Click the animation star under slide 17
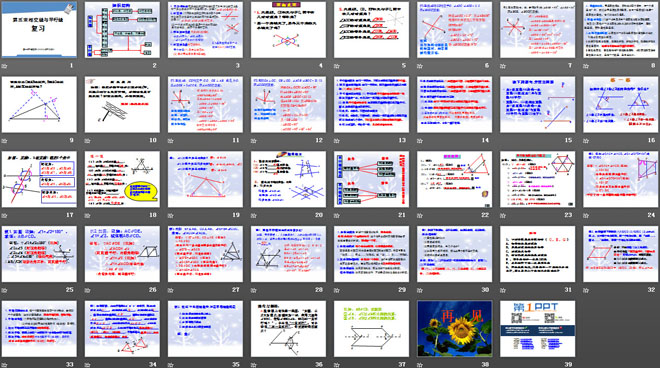660x368 pixels. coord(5,216)
